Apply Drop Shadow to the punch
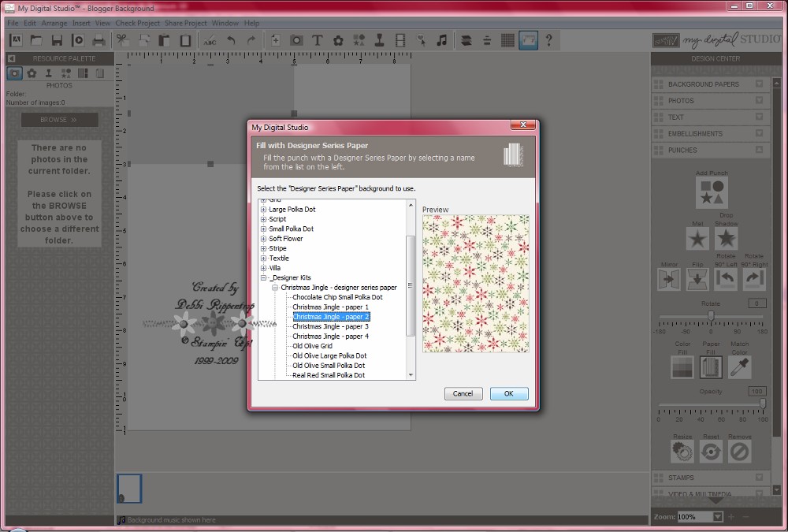Viewport: 788px width, 532px height. click(726, 239)
